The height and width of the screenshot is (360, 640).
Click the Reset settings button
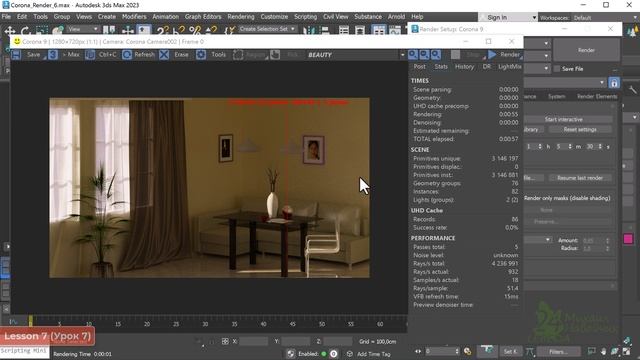580,129
